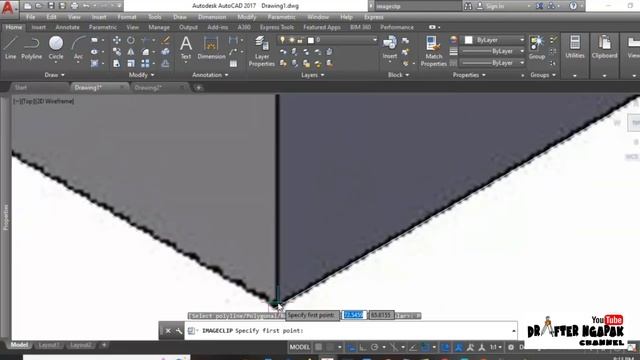Screen dimensions: 640x360
Task: Toggle lineweight display in status bar
Action: (x=445, y=347)
